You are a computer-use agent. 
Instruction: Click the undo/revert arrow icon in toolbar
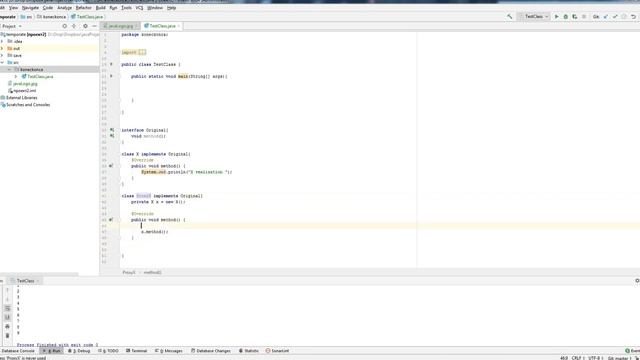633,17
